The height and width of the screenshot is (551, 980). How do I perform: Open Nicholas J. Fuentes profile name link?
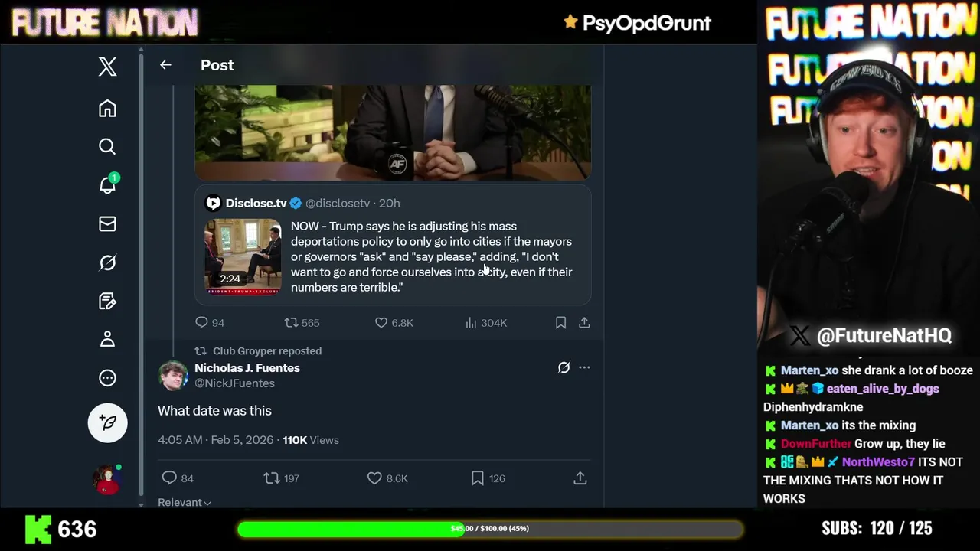(x=247, y=368)
